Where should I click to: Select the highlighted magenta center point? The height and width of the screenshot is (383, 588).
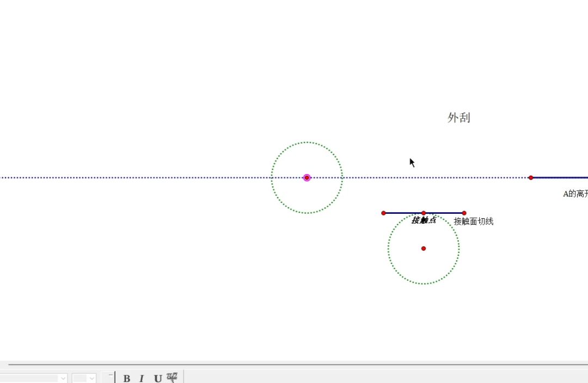tap(307, 178)
